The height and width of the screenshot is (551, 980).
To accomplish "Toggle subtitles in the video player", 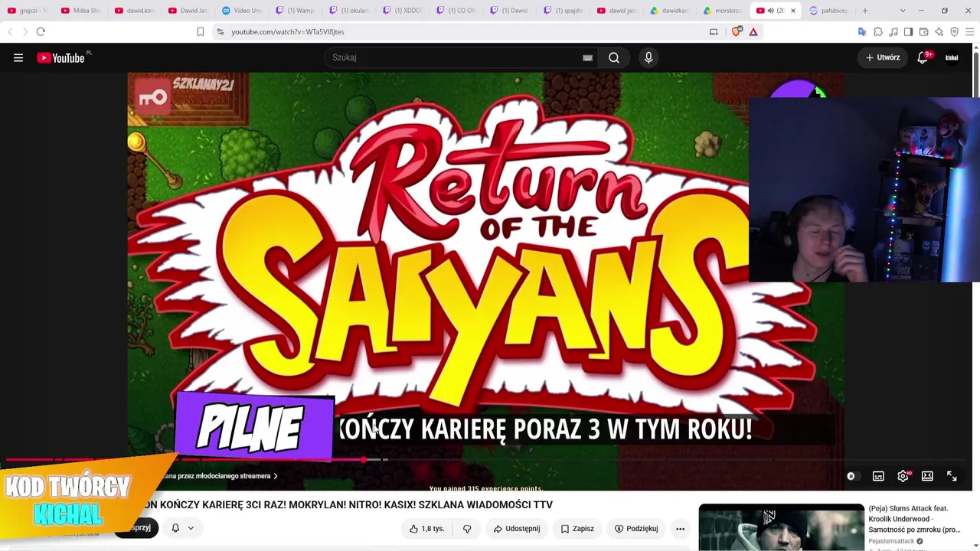I will (878, 476).
